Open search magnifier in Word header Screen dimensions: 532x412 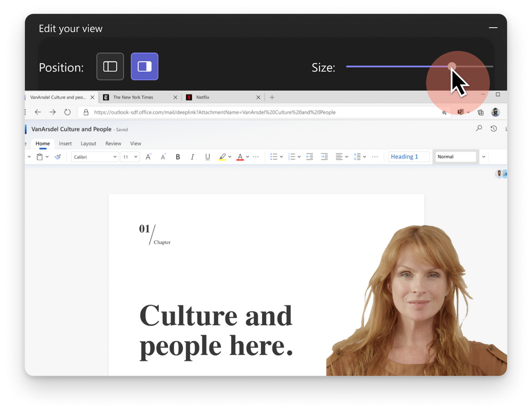479,128
